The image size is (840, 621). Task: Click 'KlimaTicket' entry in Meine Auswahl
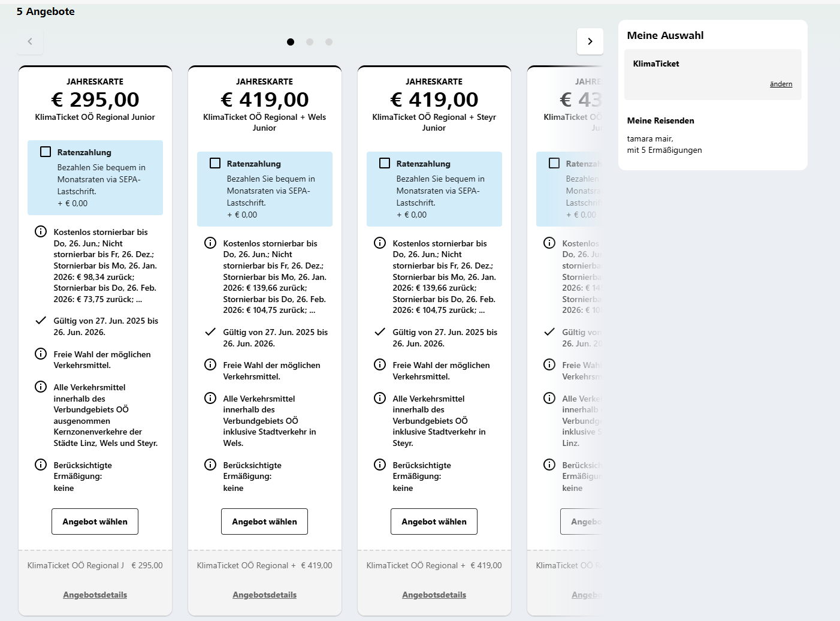point(656,64)
